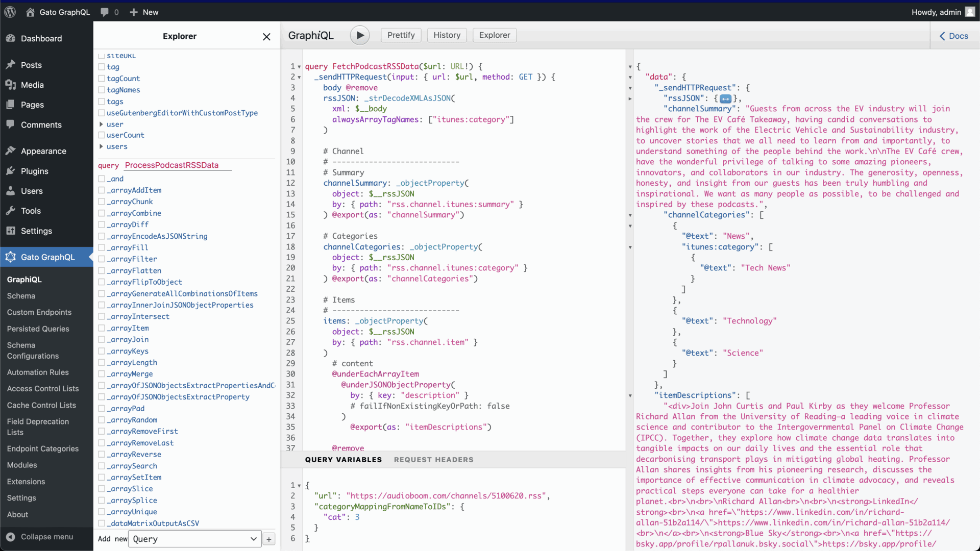Open the Posts menu in the sidebar
980x551 pixels.
[11, 64]
